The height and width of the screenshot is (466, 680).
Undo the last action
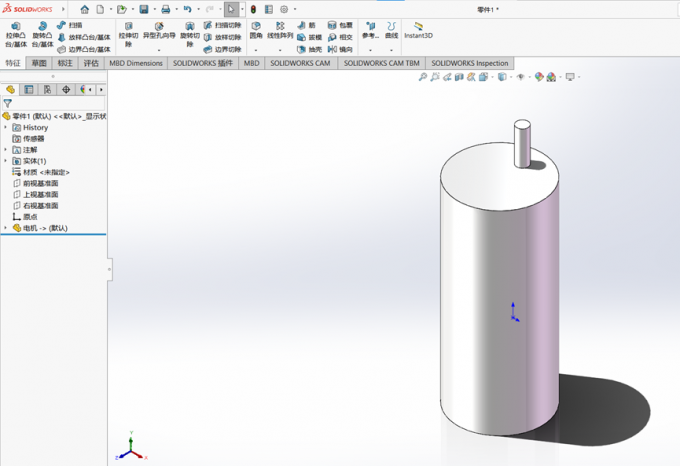click(x=187, y=9)
